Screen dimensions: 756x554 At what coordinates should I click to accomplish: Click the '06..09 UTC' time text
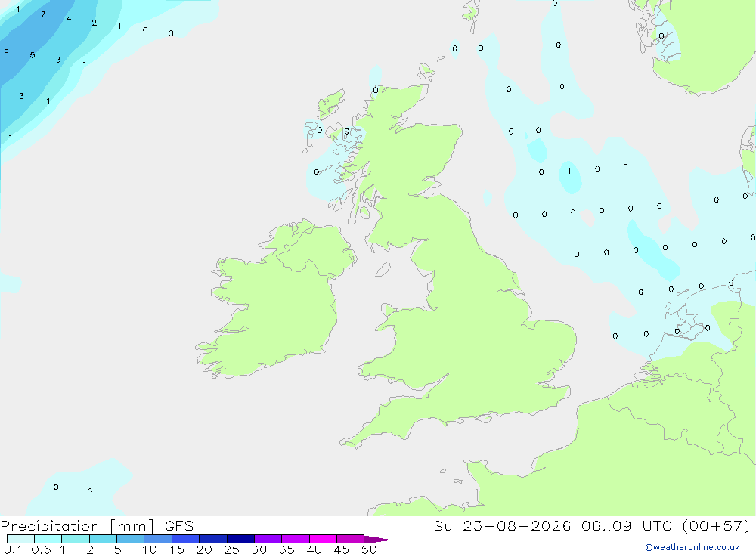(626, 525)
